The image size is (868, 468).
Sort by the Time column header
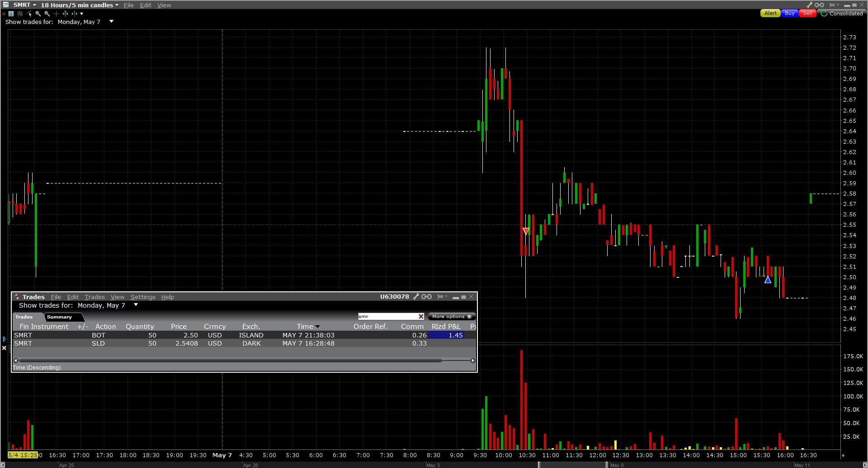pos(308,327)
